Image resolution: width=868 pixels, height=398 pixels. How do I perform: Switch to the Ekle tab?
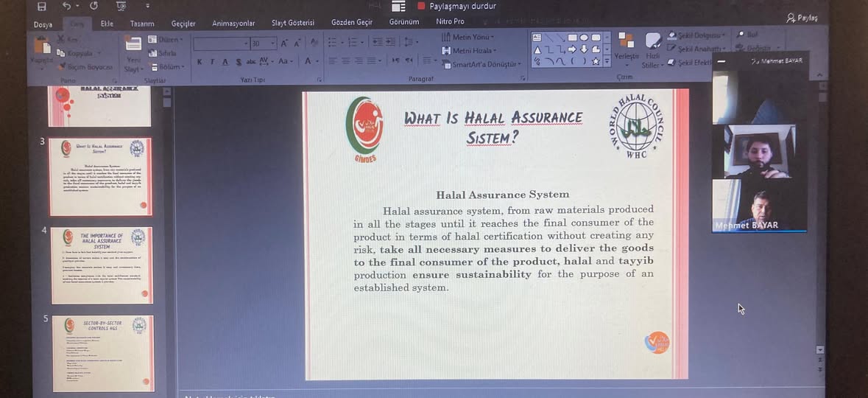coord(107,24)
